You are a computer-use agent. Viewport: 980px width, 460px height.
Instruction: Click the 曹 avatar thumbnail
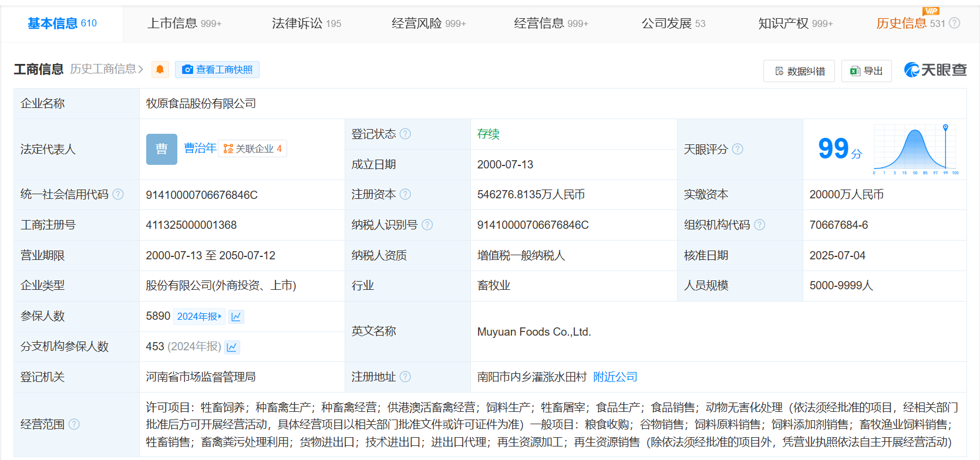point(161,149)
